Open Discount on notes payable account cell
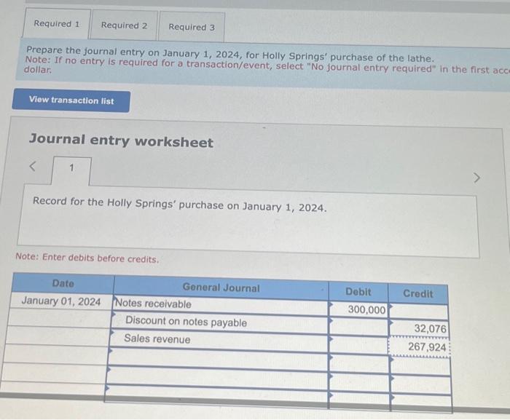 point(220,322)
